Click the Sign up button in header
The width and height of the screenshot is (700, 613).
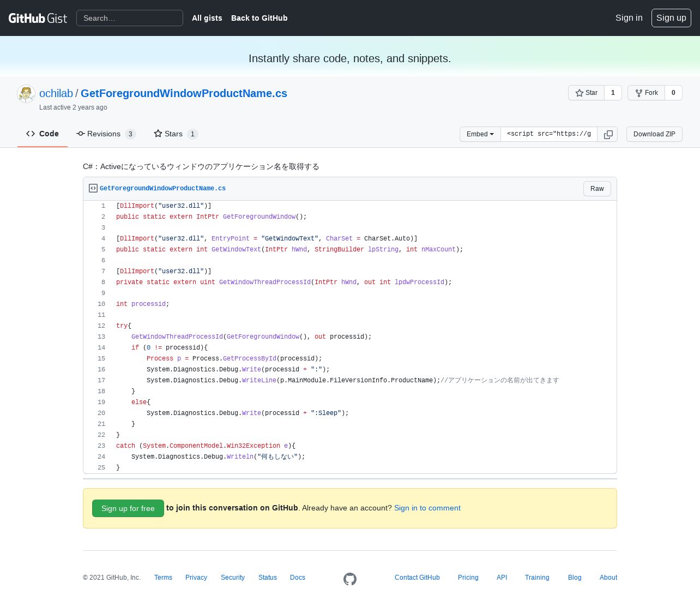(x=671, y=18)
